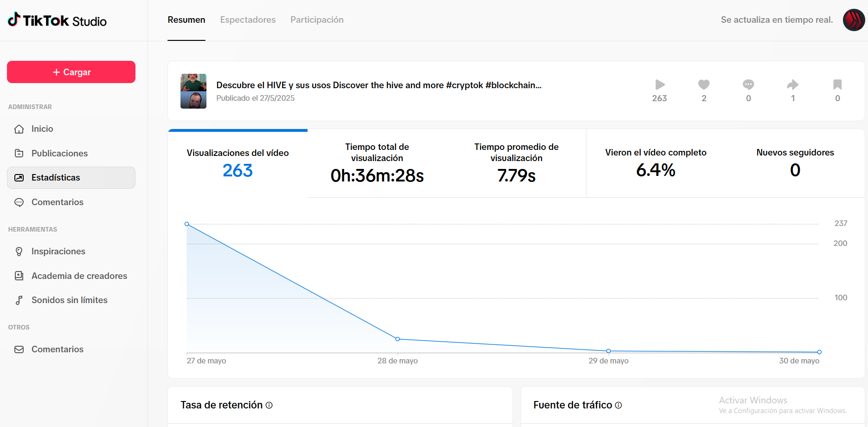Click the TikTok Studio logo
868x427 pixels.
[57, 20]
